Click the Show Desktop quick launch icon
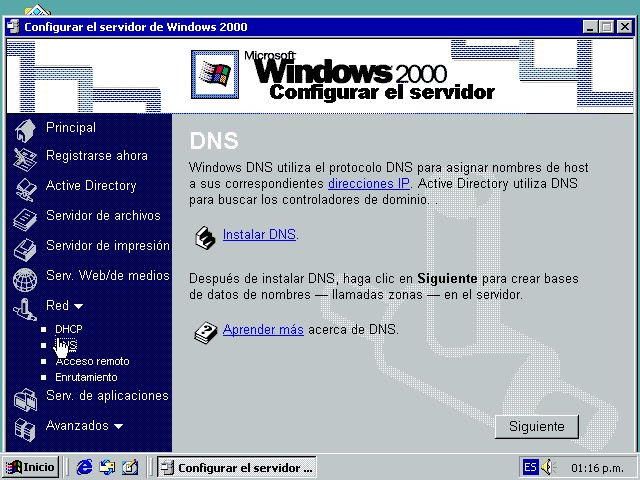 tap(130, 467)
